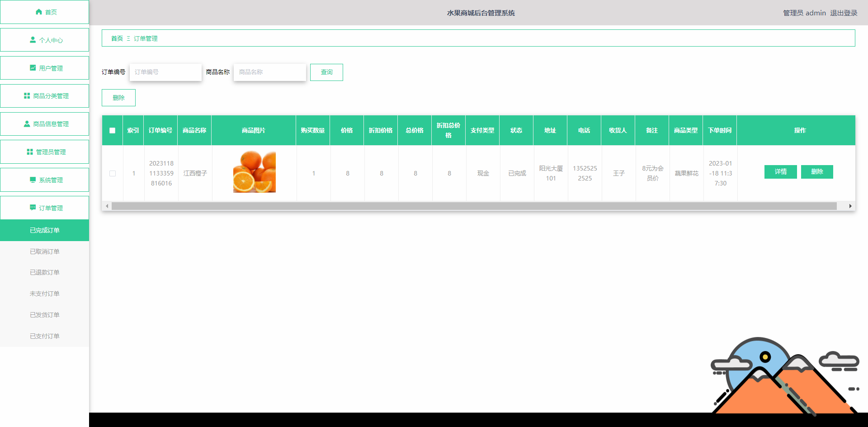Screen dimensions: 868x427
Task: Click 详情 button for 江西橙子 order
Action: pyautogui.click(x=781, y=172)
